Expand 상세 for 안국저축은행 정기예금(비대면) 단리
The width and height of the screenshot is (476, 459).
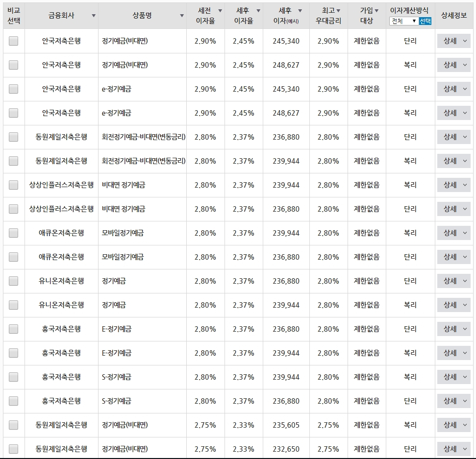(454, 41)
